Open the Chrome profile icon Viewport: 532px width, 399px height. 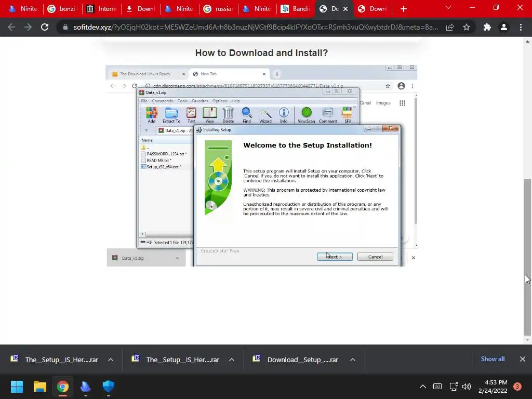click(x=504, y=27)
